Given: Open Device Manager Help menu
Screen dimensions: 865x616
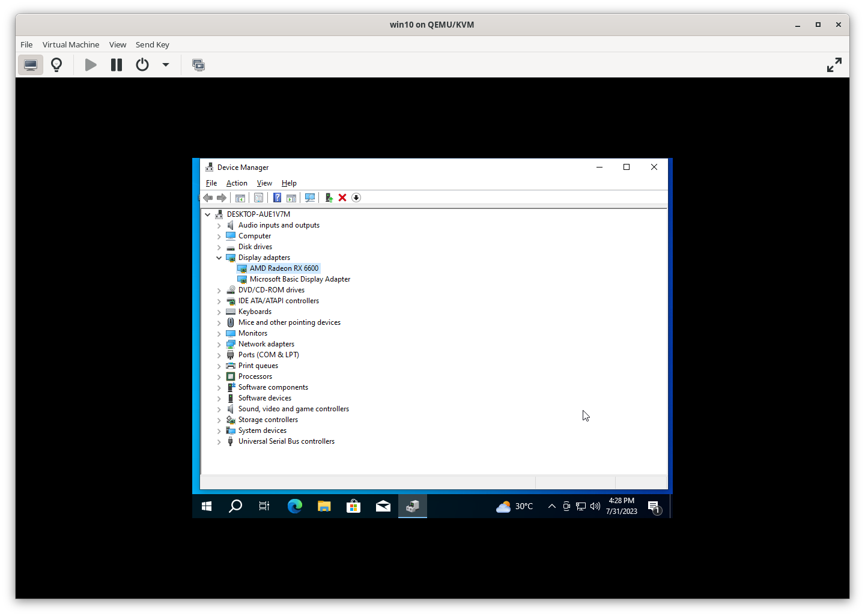Looking at the screenshot, I should (289, 183).
